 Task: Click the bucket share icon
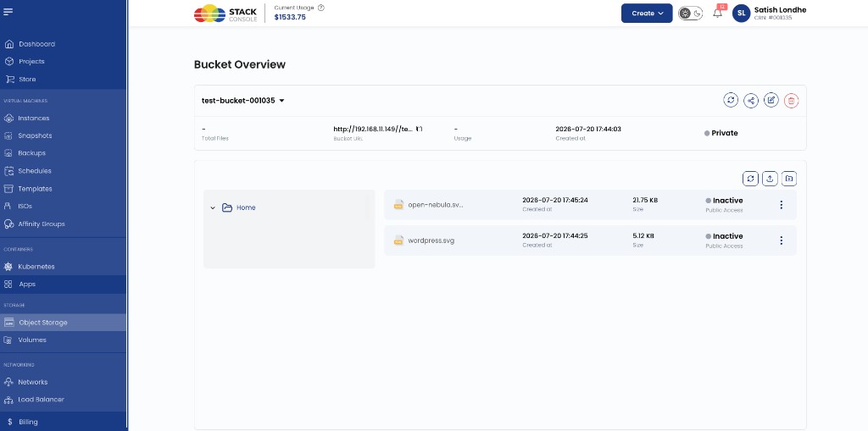[751, 100]
